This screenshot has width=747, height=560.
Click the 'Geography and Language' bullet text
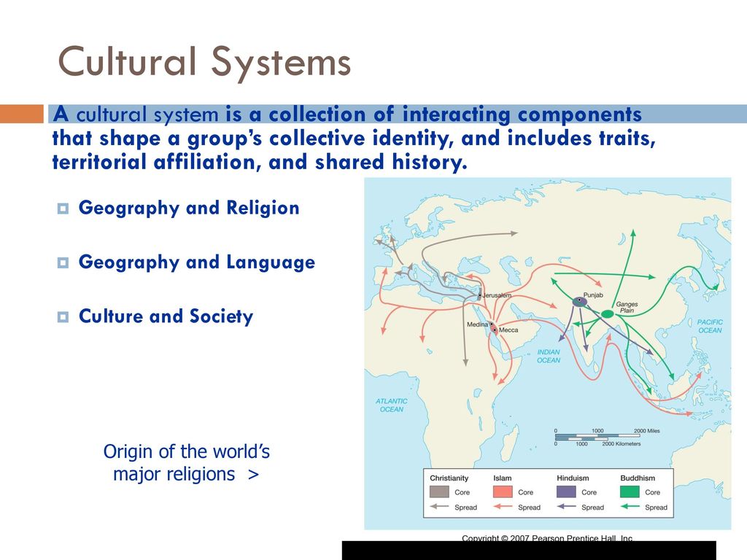coord(197,262)
